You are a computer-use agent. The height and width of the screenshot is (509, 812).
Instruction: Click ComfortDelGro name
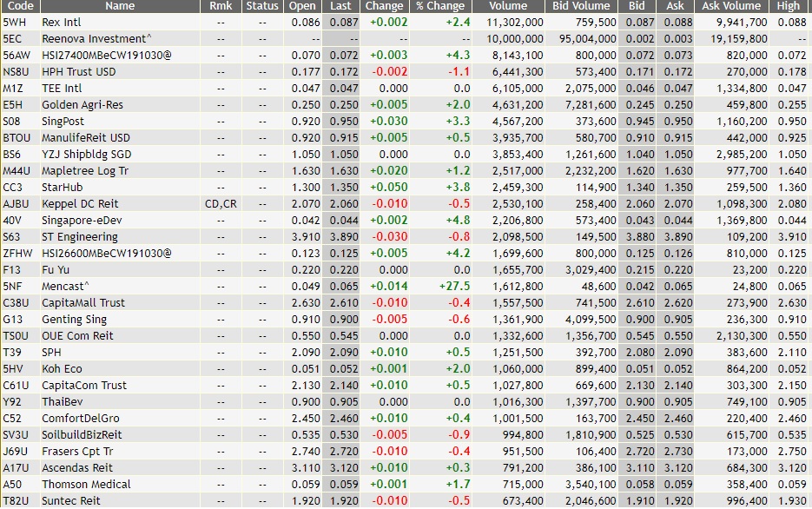point(81,419)
